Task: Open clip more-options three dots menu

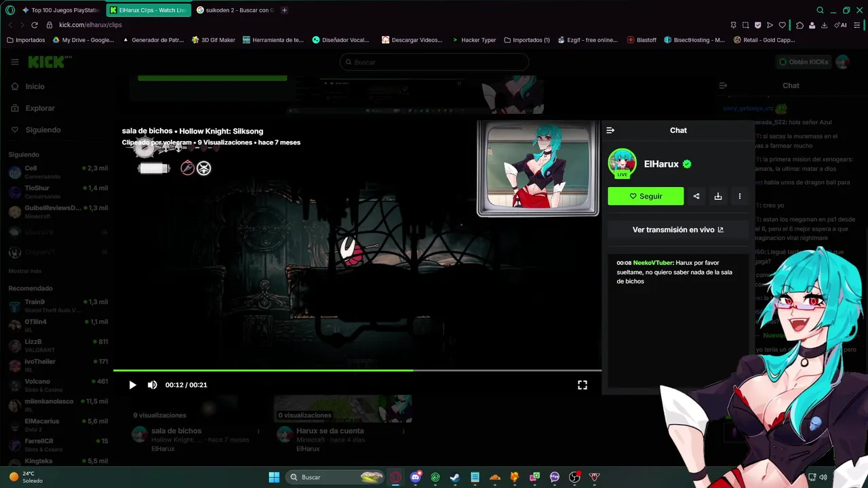Action: [x=740, y=196]
